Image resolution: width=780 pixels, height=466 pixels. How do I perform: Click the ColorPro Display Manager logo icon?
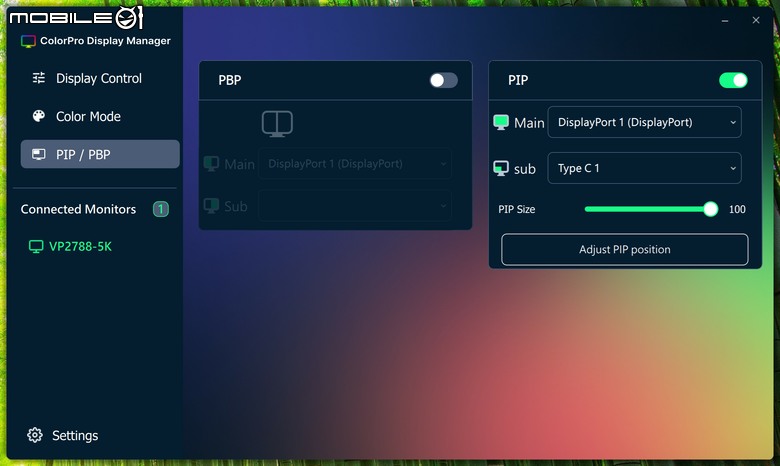click(28, 41)
